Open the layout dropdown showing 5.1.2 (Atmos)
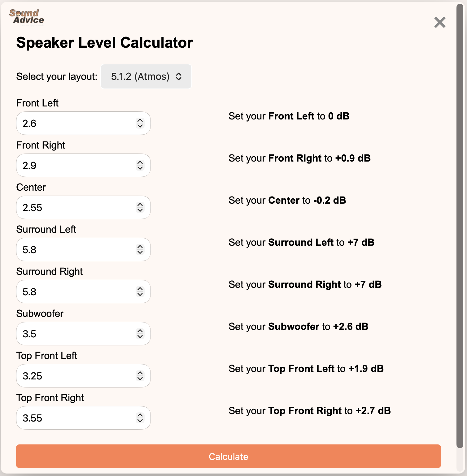The image size is (467, 476). [146, 76]
